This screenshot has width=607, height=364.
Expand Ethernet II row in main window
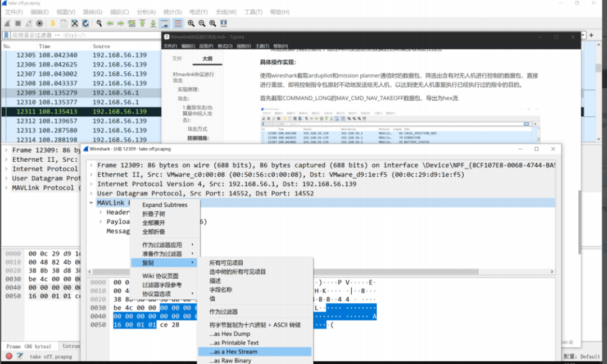(x=6, y=160)
